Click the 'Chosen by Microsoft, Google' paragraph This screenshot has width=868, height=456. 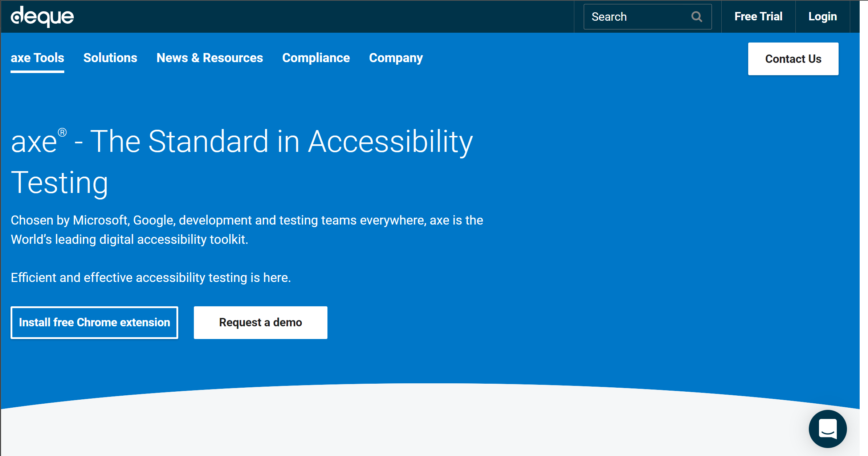click(x=247, y=230)
